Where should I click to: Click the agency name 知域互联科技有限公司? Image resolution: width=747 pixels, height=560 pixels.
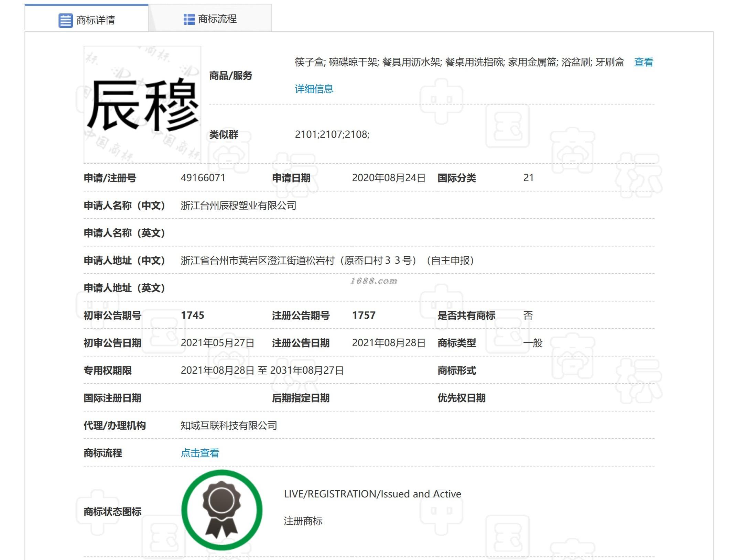click(x=229, y=426)
